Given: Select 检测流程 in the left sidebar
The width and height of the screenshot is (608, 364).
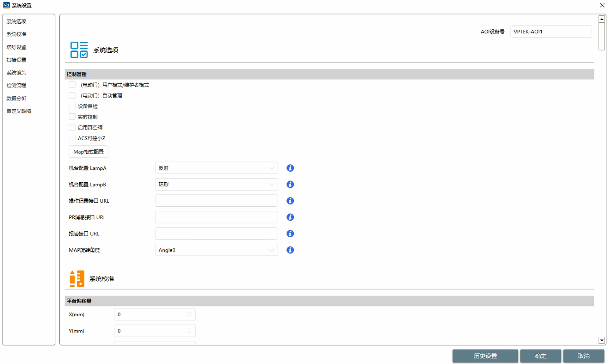Looking at the screenshot, I should [16, 86].
